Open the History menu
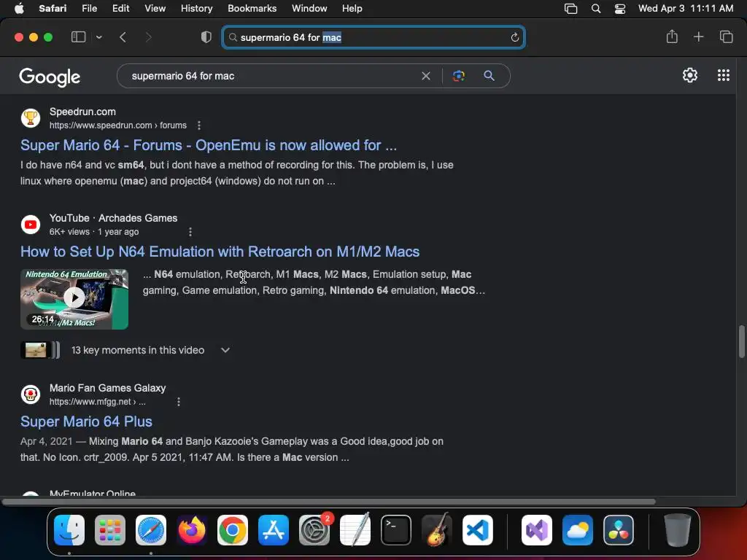This screenshot has height=560, width=747. pos(196,9)
